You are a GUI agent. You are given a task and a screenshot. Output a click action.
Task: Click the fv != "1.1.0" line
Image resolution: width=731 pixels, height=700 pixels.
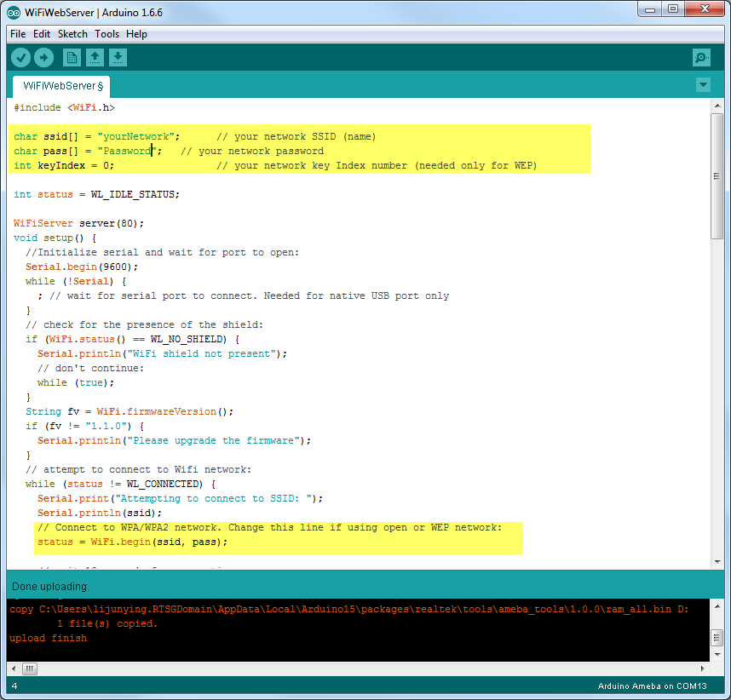pos(85,426)
